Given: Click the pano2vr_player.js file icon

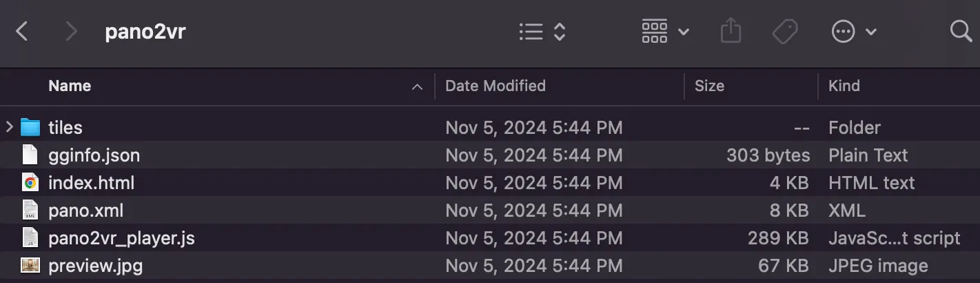Looking at the screenshot, I should point(30,238).
